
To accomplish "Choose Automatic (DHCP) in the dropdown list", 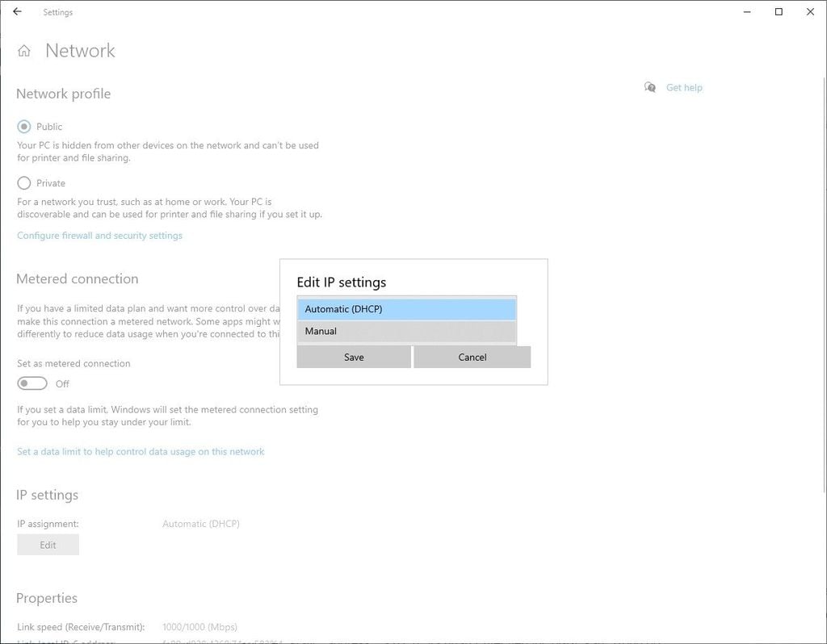I will point(407,309).
